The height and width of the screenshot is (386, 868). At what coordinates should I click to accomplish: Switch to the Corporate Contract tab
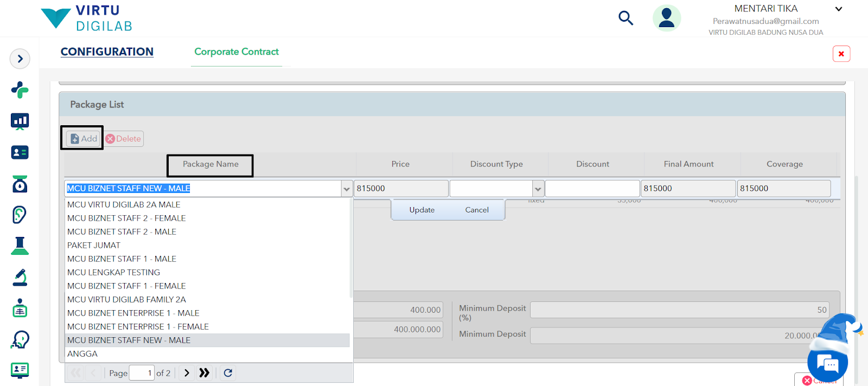(237, 52)
